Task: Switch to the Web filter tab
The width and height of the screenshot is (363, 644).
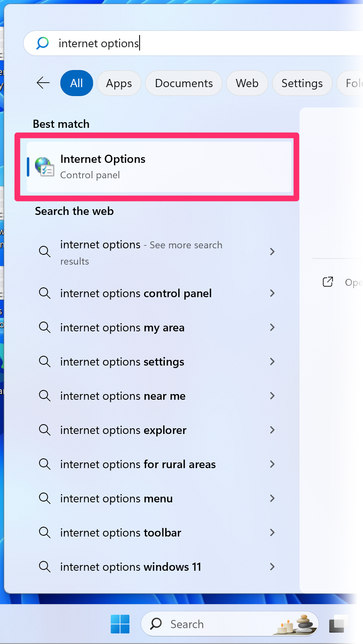Action: (x=247, y=83)
